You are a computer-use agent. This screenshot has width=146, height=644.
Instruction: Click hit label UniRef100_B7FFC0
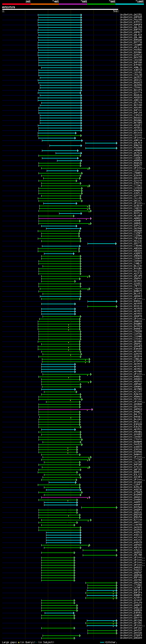(x=131, y=22)
